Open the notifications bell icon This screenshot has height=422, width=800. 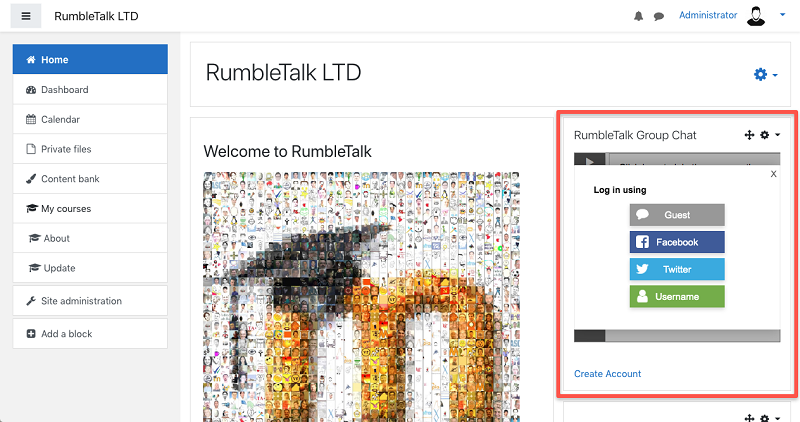[638, 16]
